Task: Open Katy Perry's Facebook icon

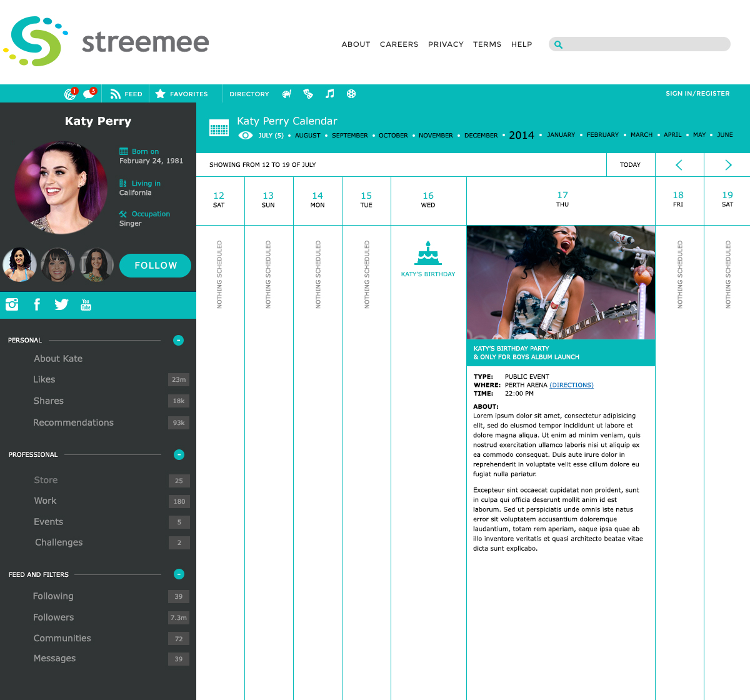Action: [37, 304]
